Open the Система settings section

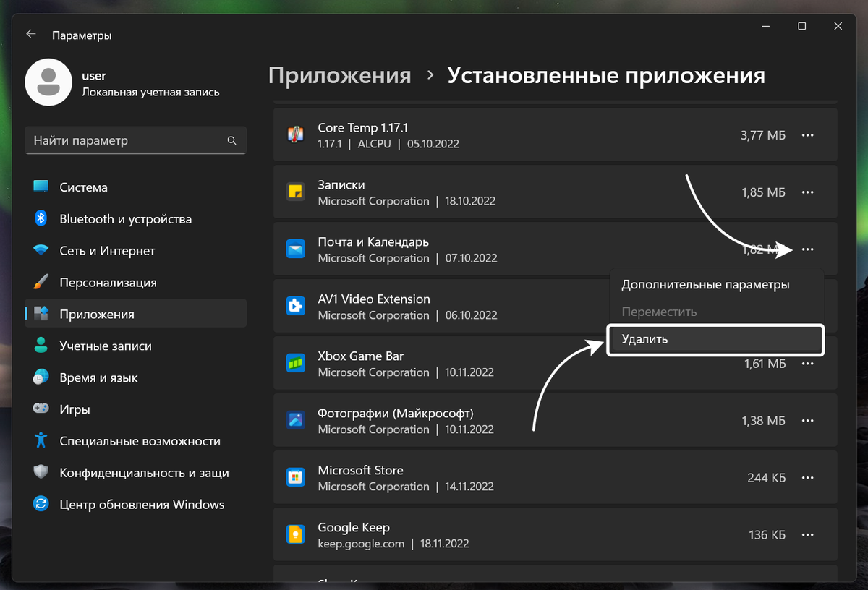coord(136,187)
